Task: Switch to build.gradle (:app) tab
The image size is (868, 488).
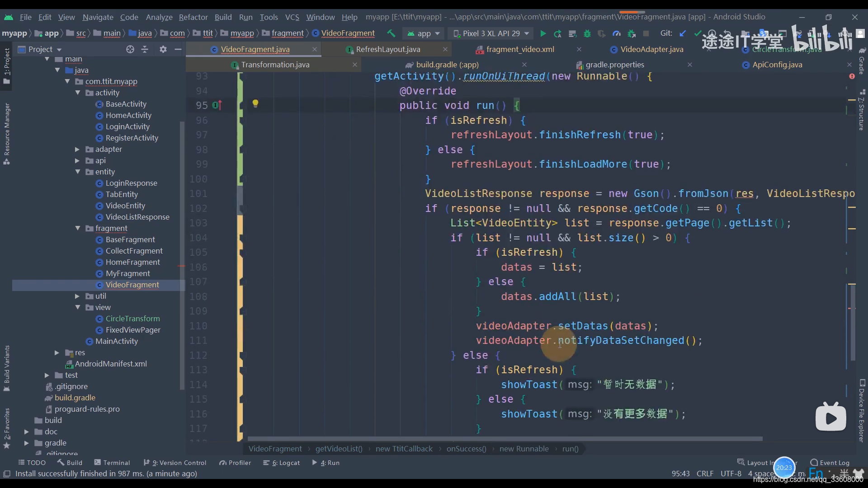Action: tap(447, 65)
